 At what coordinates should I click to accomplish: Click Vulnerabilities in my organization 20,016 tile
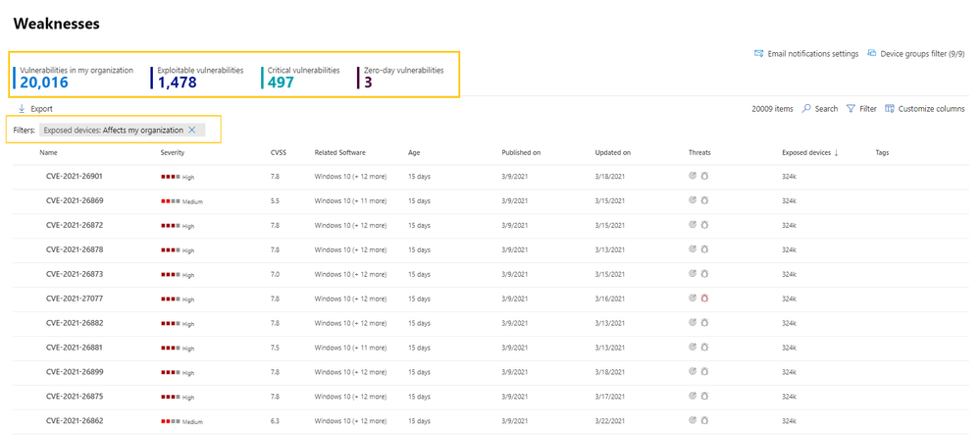76,78
